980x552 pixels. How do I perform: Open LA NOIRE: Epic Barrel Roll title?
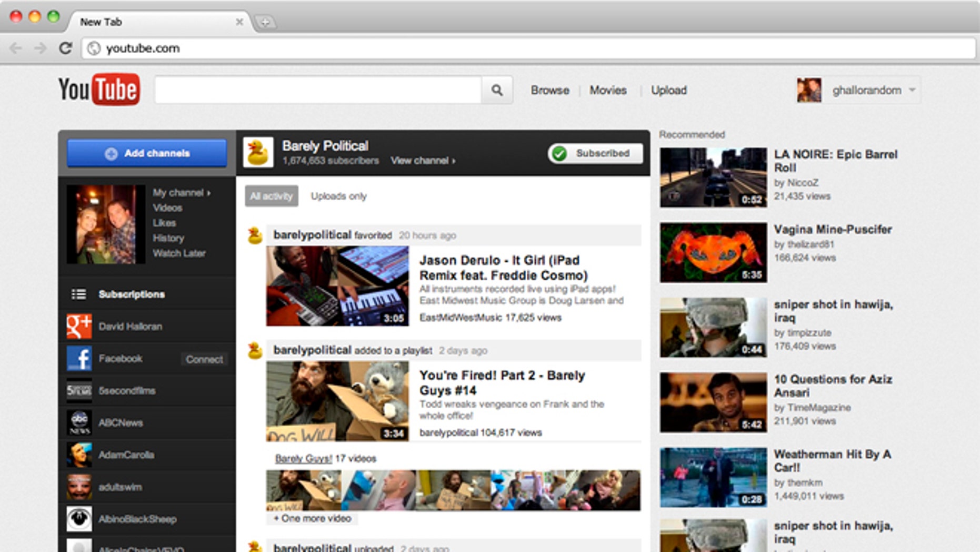pyautogui.click(x=835, y=161)
